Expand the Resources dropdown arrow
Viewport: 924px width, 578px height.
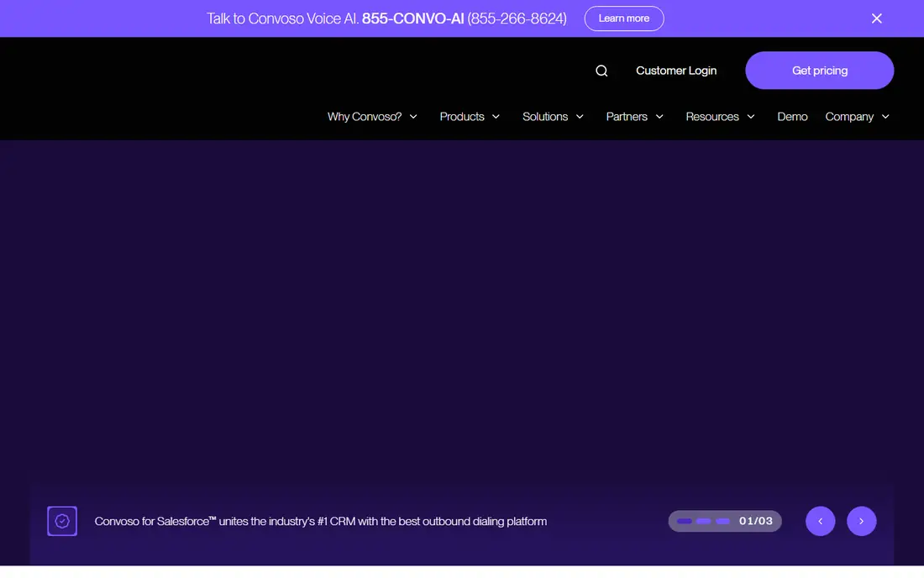click(751, 117)
